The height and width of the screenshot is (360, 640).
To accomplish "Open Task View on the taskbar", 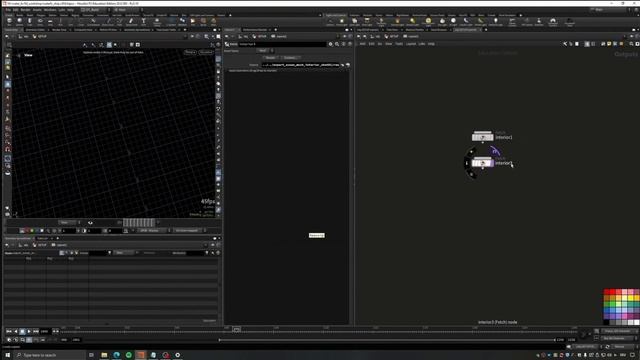I will [91, 355].
